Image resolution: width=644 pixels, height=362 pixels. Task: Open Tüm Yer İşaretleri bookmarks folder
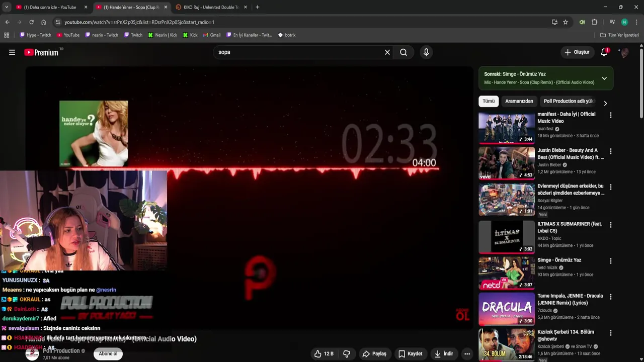pyautogui.click(x=619, y=35)
